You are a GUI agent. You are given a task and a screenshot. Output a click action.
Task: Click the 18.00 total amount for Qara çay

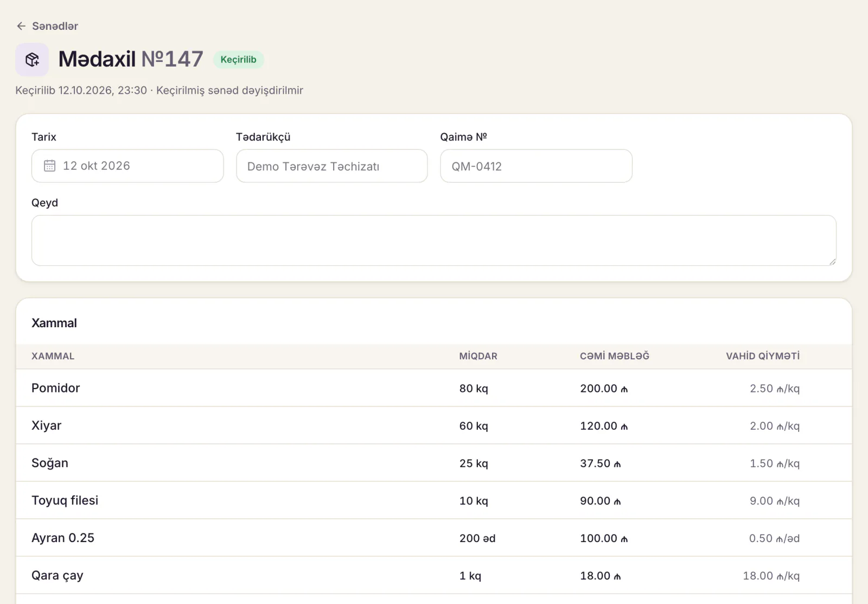[601, 576]
